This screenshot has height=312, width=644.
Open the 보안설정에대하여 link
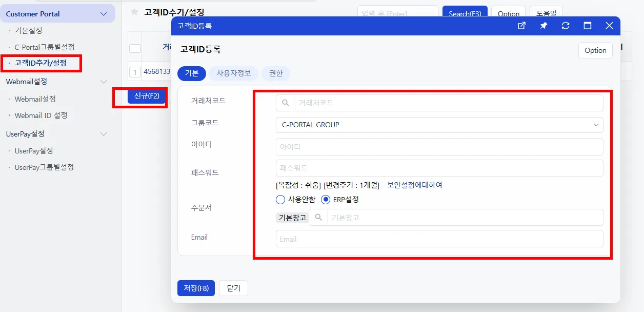tap(414, 185)
